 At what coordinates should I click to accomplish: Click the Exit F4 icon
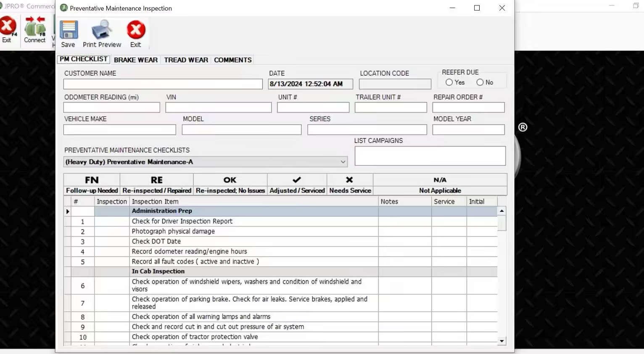[8, 29]
